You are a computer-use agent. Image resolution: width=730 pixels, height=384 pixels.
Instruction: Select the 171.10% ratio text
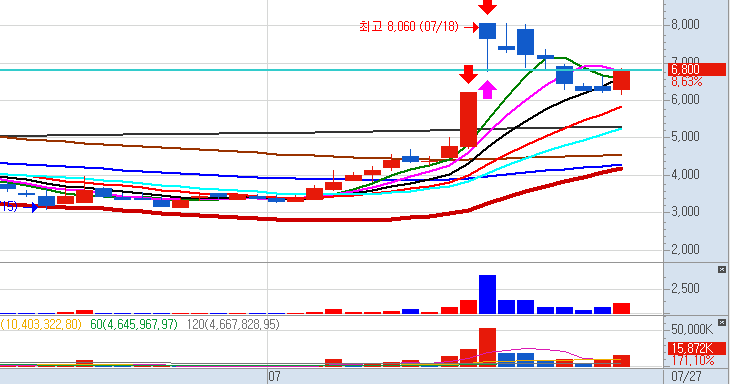(692, 360)
